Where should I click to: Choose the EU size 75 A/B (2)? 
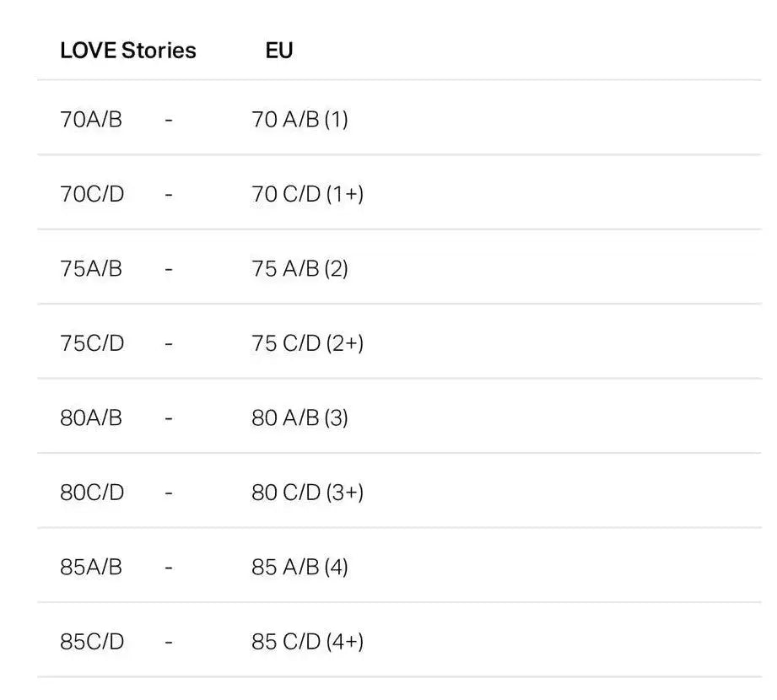coord(299,269)
